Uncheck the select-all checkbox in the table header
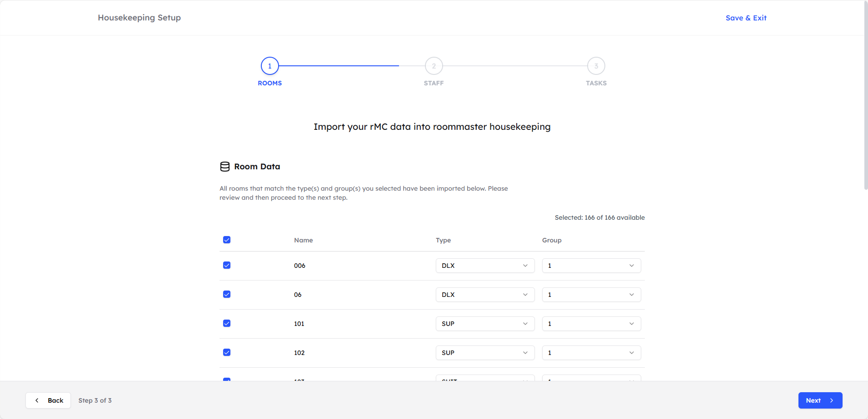 coord(227,240)
